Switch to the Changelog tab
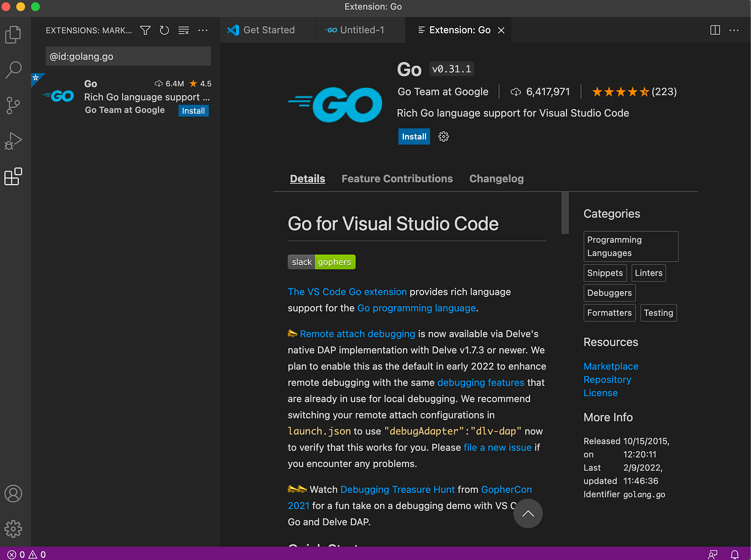The width and height of the screenshot is (751, 560). [x=496, y=179]
